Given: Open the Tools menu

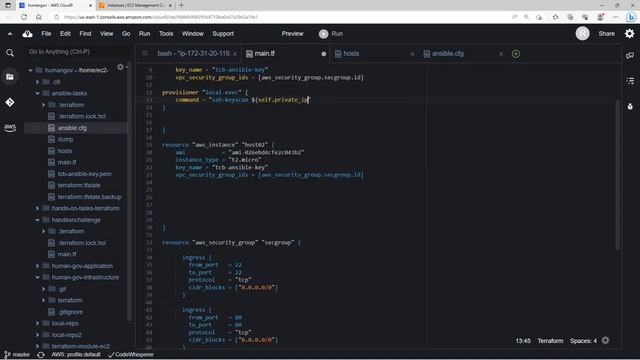Looking at the screenshot, I should pyautogui.click(x=166, y=34).
